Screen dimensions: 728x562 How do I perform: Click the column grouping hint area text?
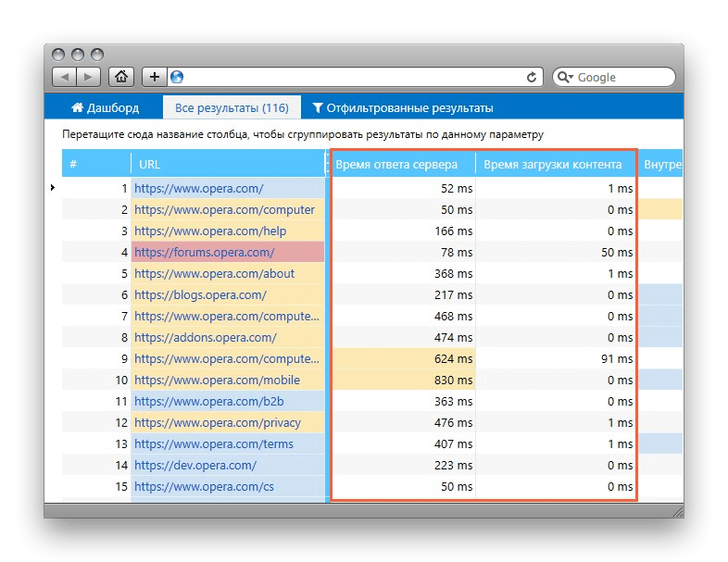pos(303,134)
